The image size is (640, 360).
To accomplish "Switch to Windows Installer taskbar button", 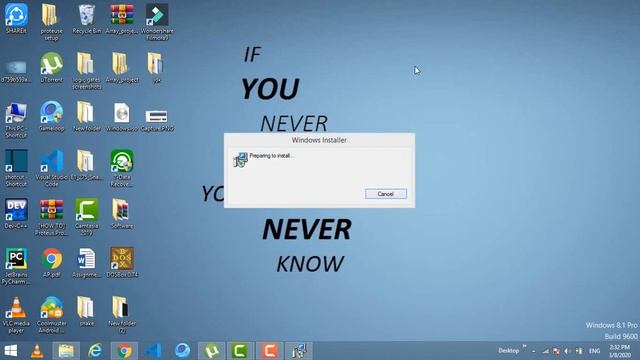I will [299, 351].
